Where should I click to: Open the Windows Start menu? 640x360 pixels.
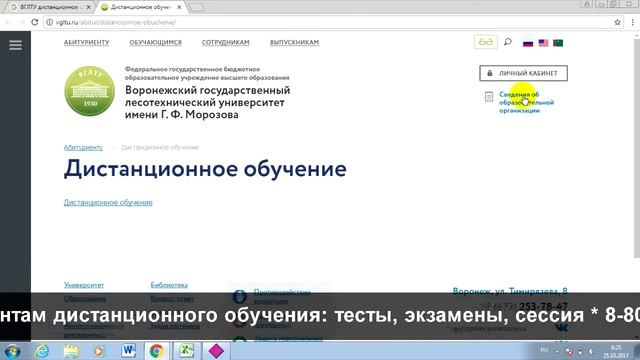point(12,351)
